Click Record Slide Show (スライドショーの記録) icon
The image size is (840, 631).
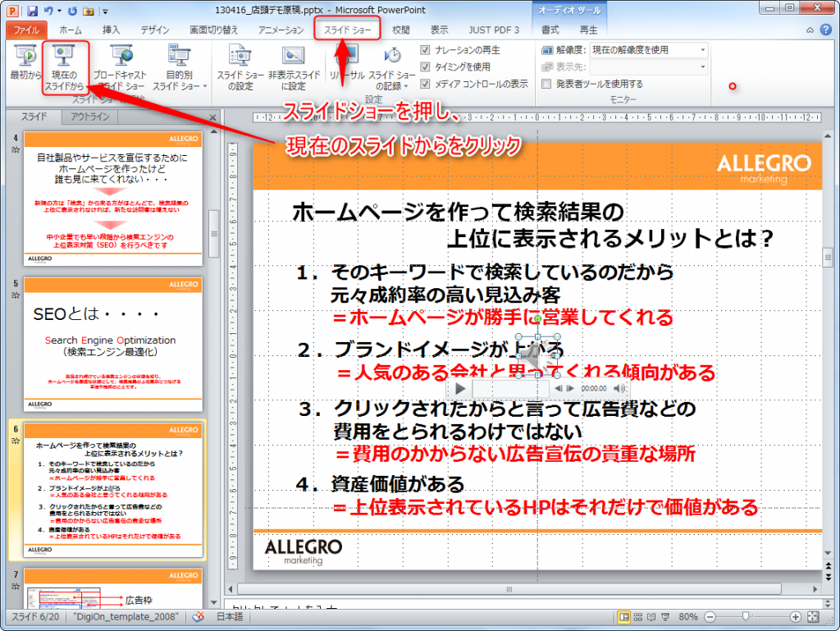tap(392, 56)
